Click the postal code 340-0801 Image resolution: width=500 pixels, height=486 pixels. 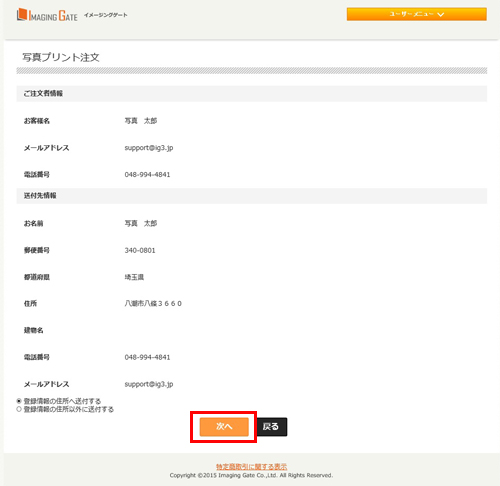[140, 250]
